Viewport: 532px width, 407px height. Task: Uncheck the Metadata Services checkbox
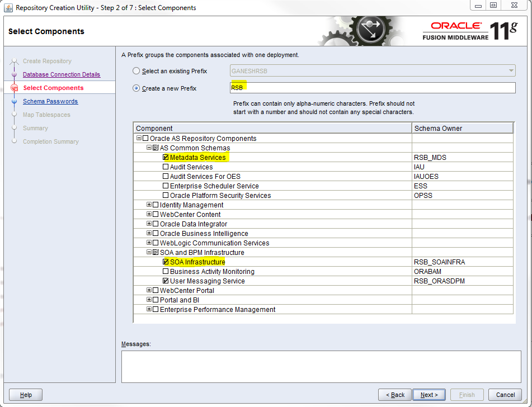click(166, 157)
